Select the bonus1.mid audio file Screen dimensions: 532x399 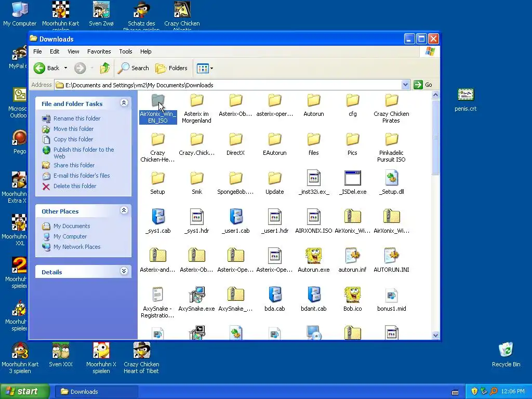(391, 300)
